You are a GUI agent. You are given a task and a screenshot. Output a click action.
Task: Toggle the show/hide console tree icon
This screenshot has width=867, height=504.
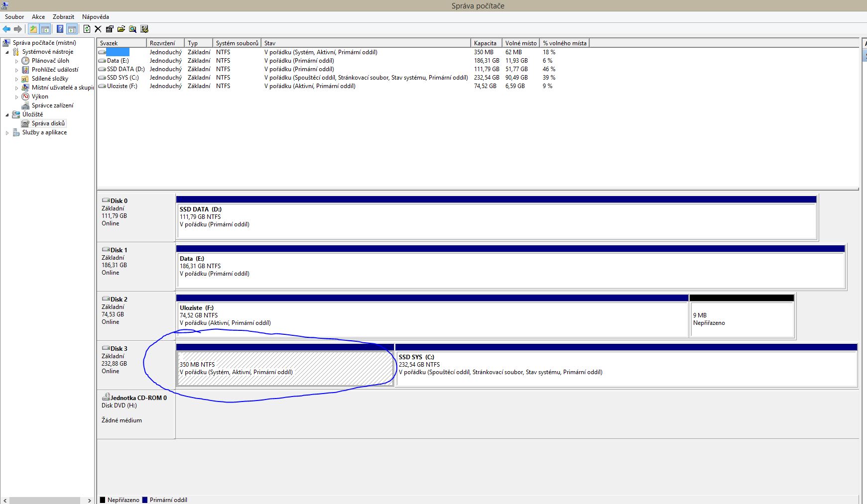click(45, 29)
